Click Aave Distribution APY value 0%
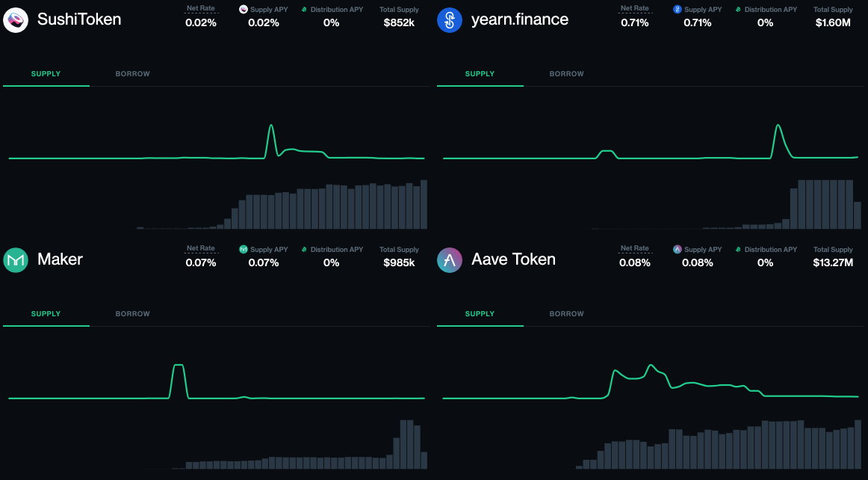Image resolution: width=868 pixels, height=480 pixels. [x=765, y=262]
